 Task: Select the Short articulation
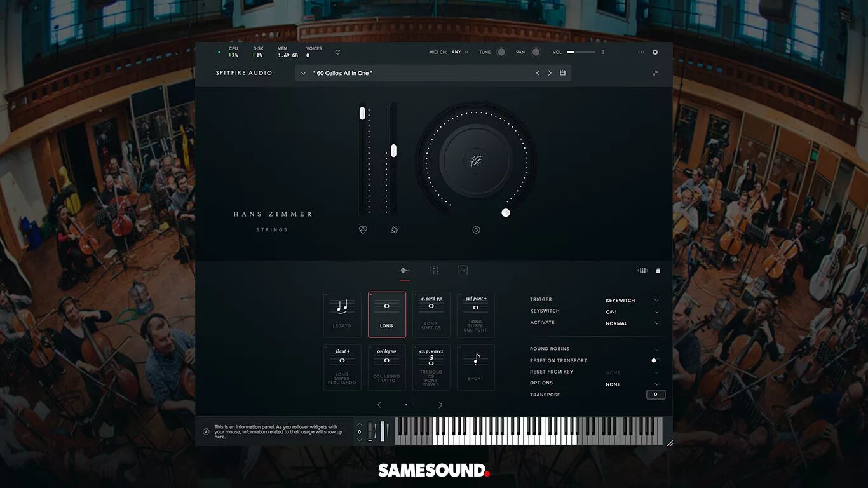[x=475, y=367]
